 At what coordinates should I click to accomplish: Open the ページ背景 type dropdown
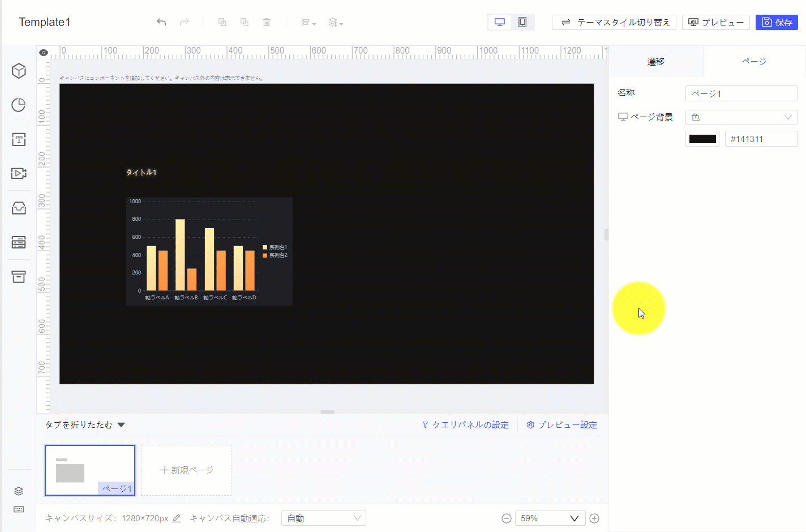point(741,117)
